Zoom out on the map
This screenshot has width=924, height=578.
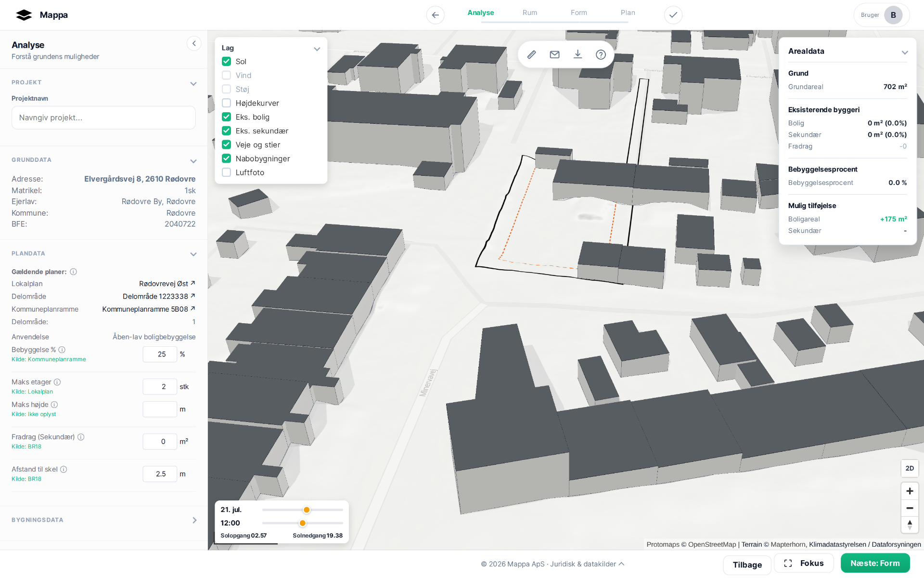[910, 508]
